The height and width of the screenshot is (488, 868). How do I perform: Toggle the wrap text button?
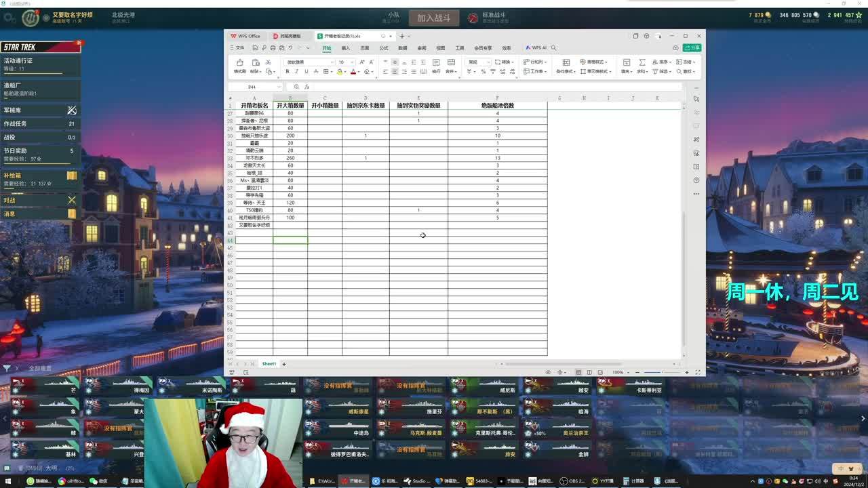436,66
